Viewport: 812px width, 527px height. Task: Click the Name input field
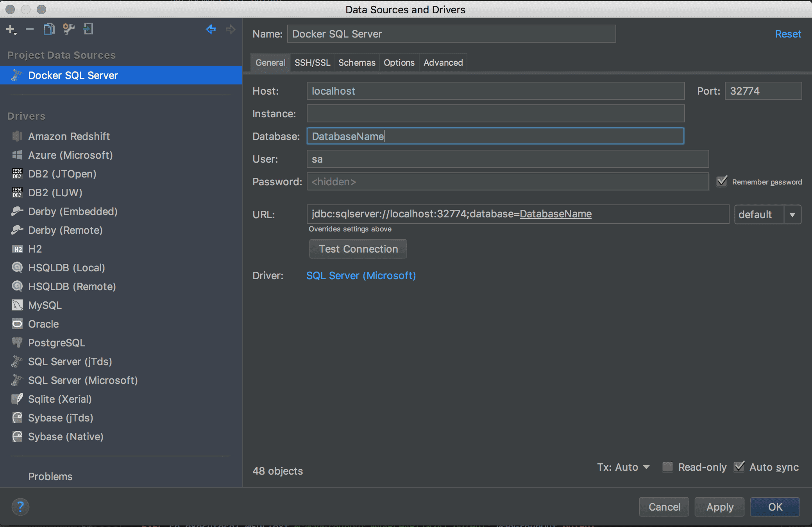point(452,34)
